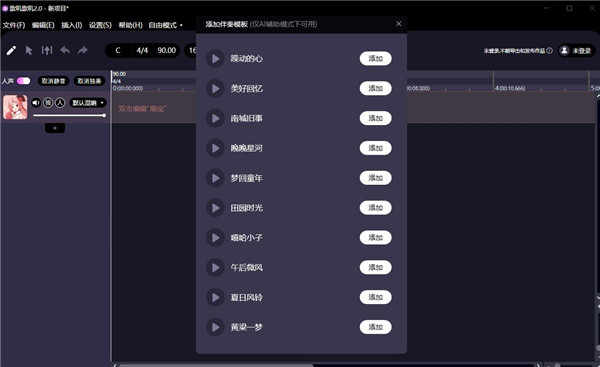The height and width of the screenshot is (367, 600).
Task: Add the 夏日风铃 template
Action: (x=375, y=297)
